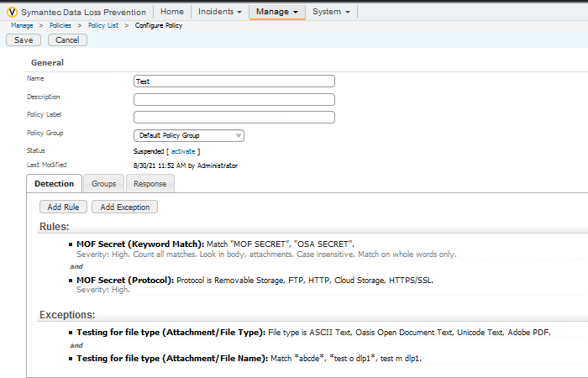Go to Policies breadcrumb link
Image resolution: width=588 pixels, height=378 pixels.
(x=60, y=26)
